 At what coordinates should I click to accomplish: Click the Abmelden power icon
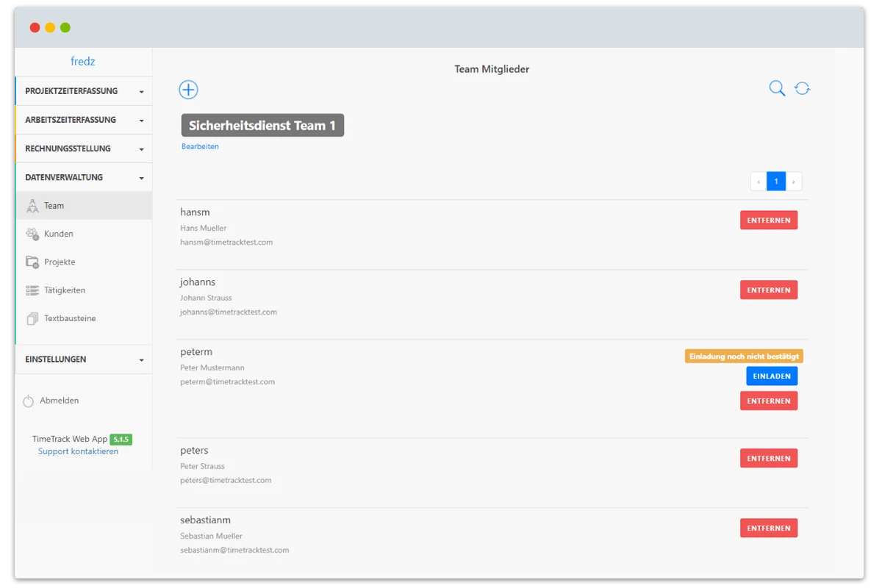[x=29, y=401]
